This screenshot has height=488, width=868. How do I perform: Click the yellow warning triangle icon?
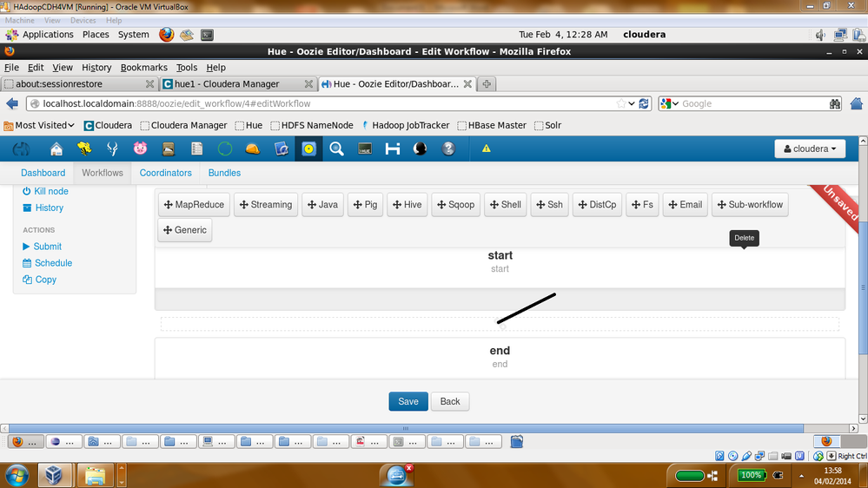click(x=486, y=148)
